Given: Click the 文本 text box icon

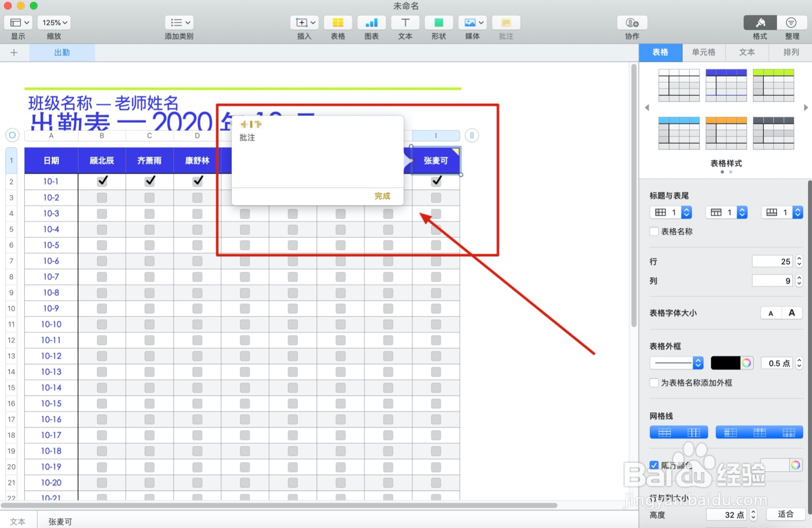Looking at the screenshot, I should 405,22.
